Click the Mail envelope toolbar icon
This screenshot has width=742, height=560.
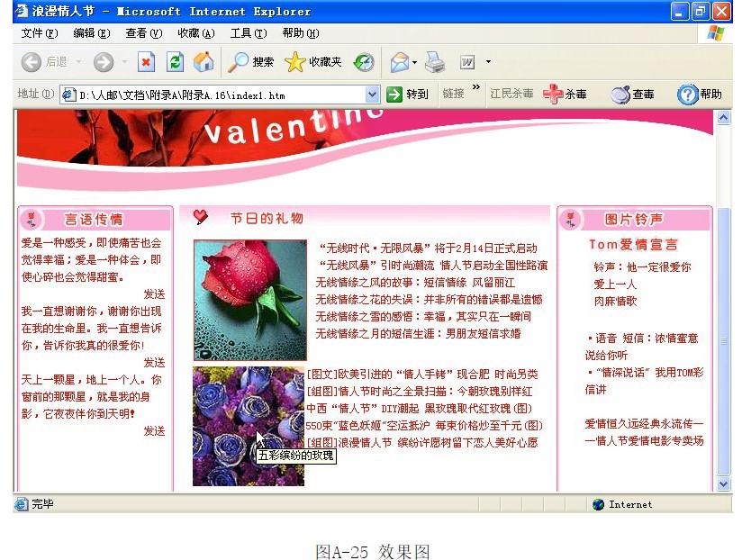point(398,62)
